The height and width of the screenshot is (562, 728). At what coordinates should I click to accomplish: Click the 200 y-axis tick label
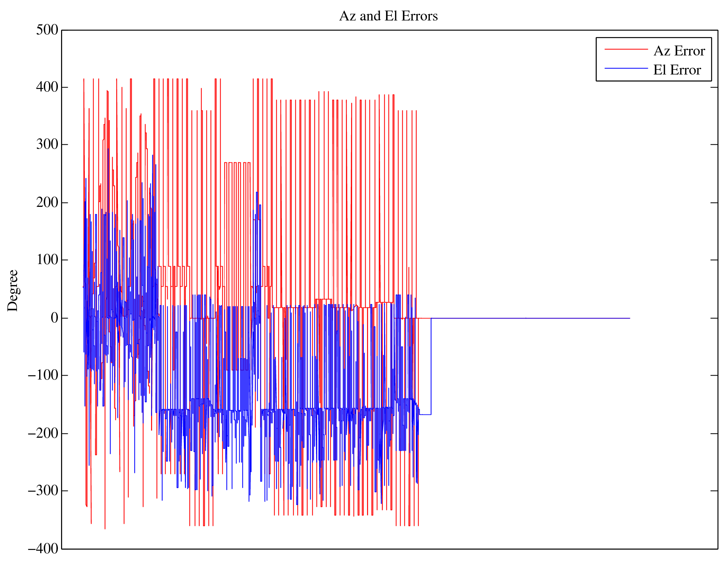[47, 203]
